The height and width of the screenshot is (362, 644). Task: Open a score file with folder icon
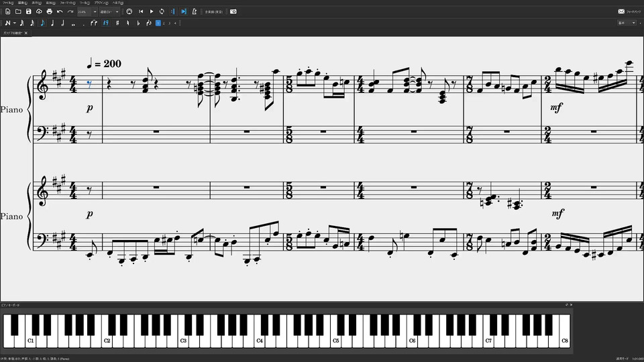[18, 11]
